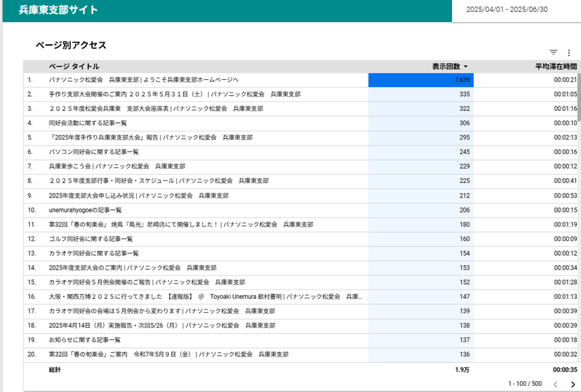This screenshot has height=392, width=581.
Task: Click row 10 unemurahyogoeの記事一覧
Action: (x=85, y=210)
